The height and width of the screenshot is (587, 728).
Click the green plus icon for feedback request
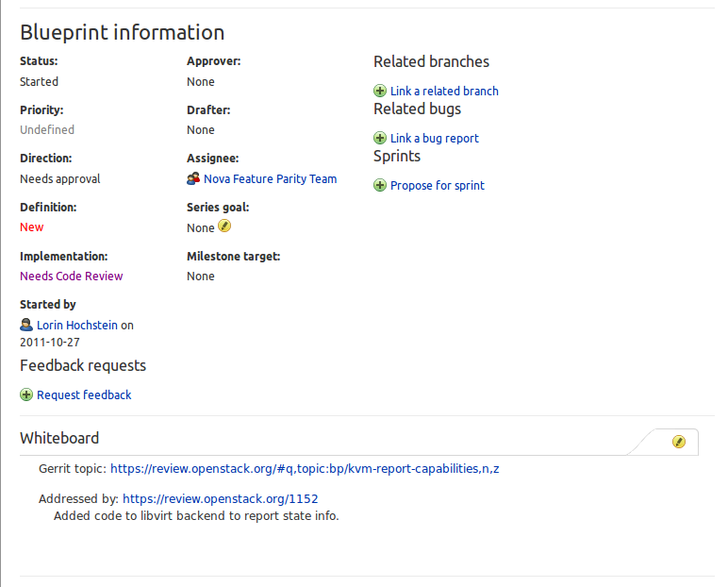26,395
